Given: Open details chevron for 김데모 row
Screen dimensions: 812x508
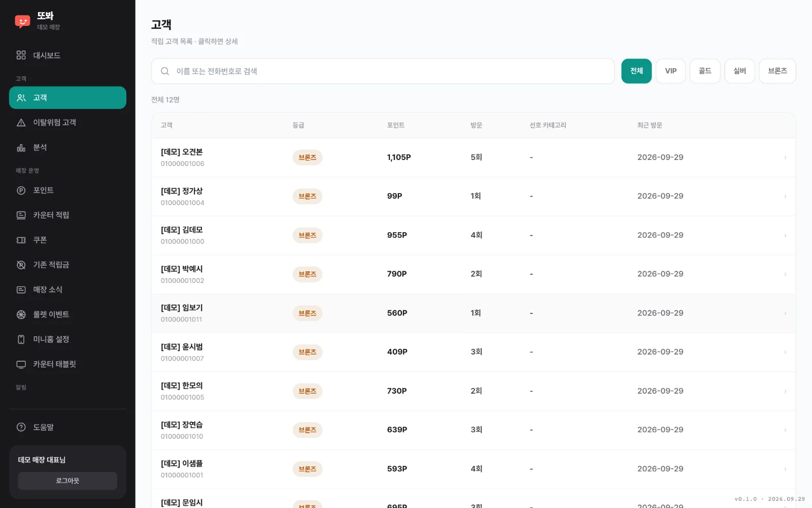Looking at the screenshot, I should (x=785, y=235).
